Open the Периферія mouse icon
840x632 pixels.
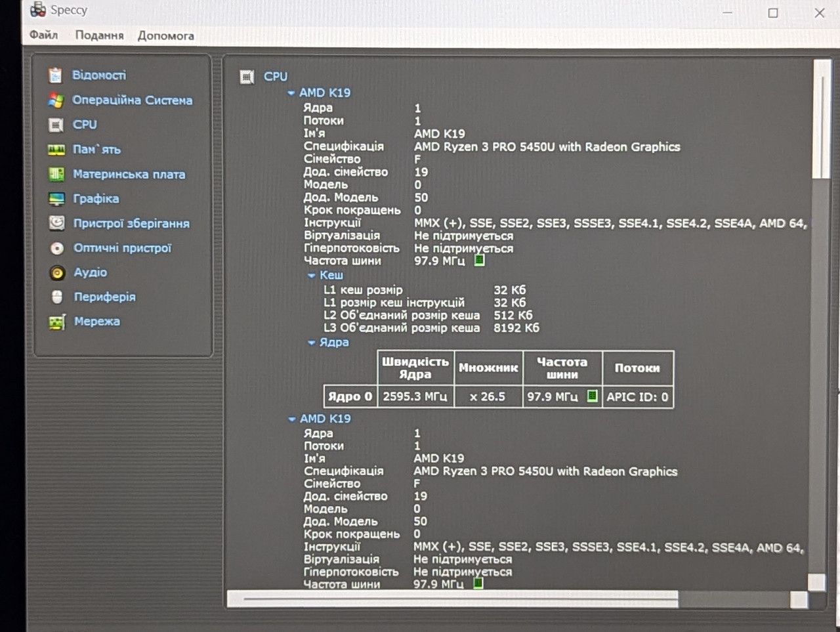(x=57, y=297)
